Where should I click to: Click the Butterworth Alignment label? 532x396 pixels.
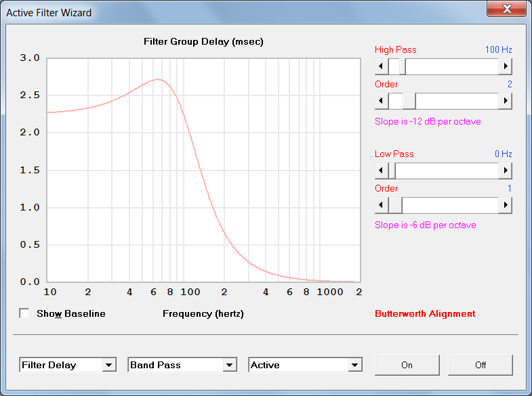[425, 313]
